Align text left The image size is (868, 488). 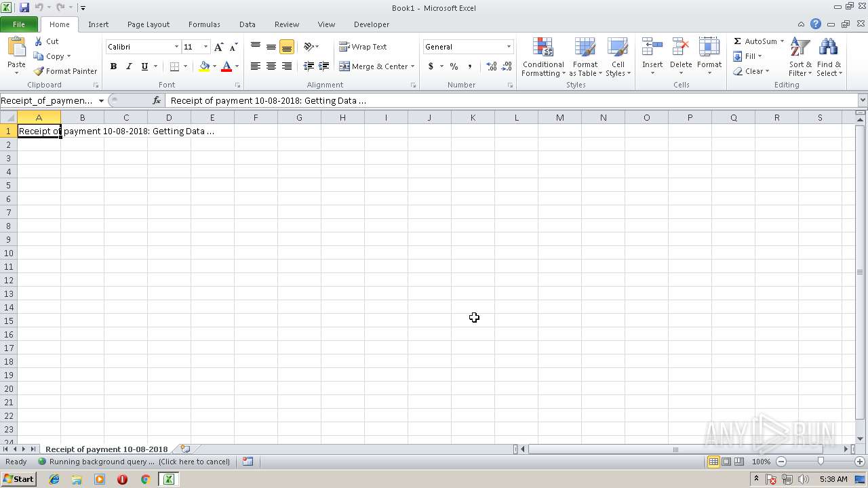256,66
